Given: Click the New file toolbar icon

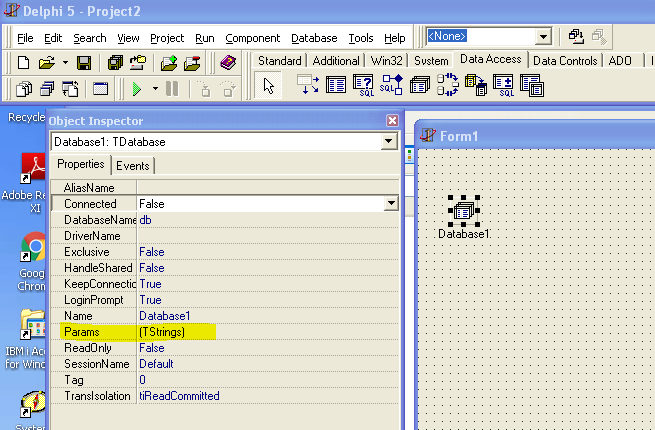Looking at the screenshot, I should coord(23,63).
